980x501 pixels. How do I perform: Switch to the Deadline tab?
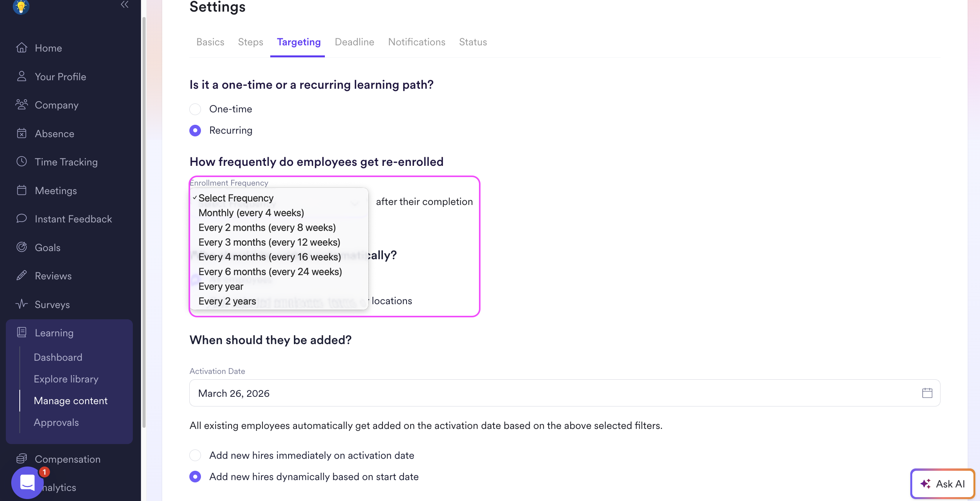point(354,42)
